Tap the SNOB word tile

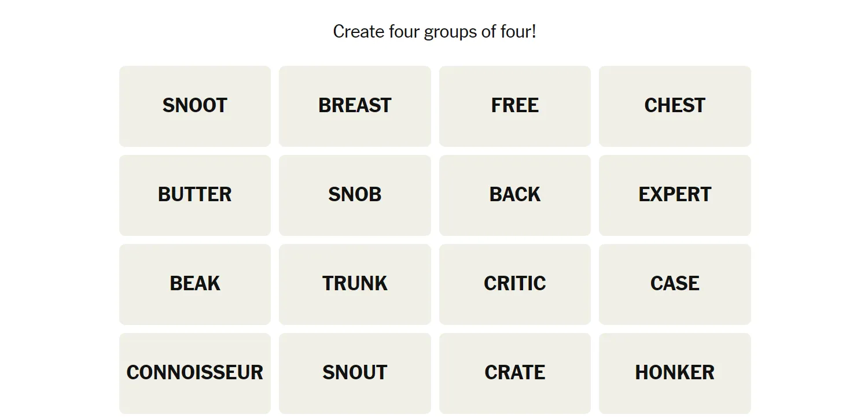(x=355, y=195)
